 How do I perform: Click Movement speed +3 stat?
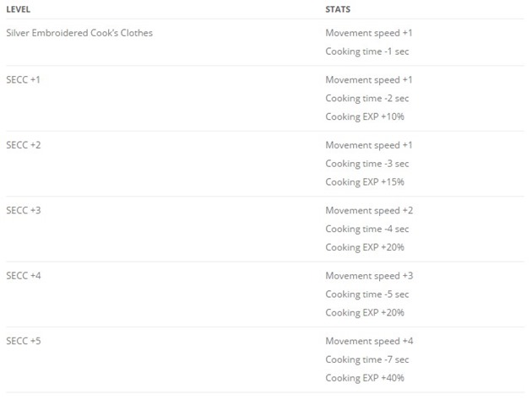click(369, 276)
